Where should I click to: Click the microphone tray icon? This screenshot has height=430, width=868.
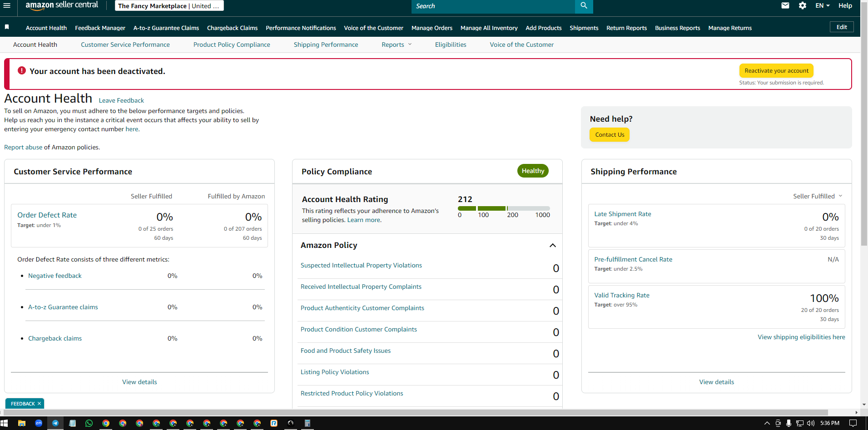[x=789, y=423]
